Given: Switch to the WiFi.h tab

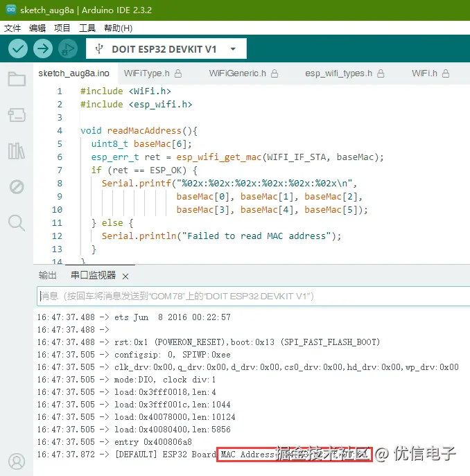Looking at the screenshot, I should (424, 73).
